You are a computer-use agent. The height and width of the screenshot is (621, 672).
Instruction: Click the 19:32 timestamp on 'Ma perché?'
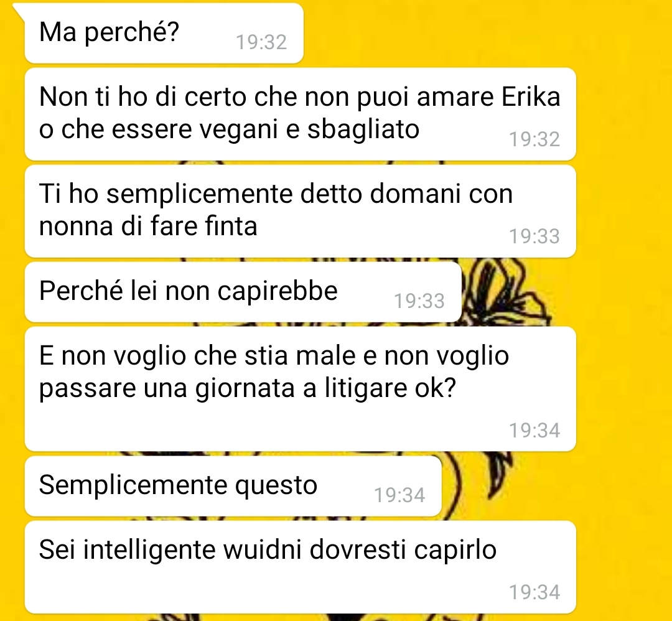coord(261,42)
